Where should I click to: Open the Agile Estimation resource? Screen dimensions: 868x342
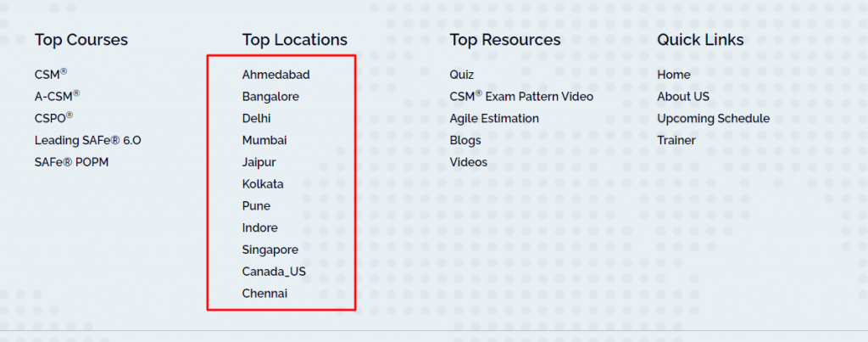pos(494,119)
